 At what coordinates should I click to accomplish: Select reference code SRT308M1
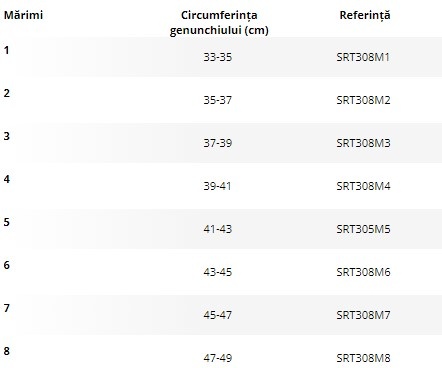(x=363, y=57)
